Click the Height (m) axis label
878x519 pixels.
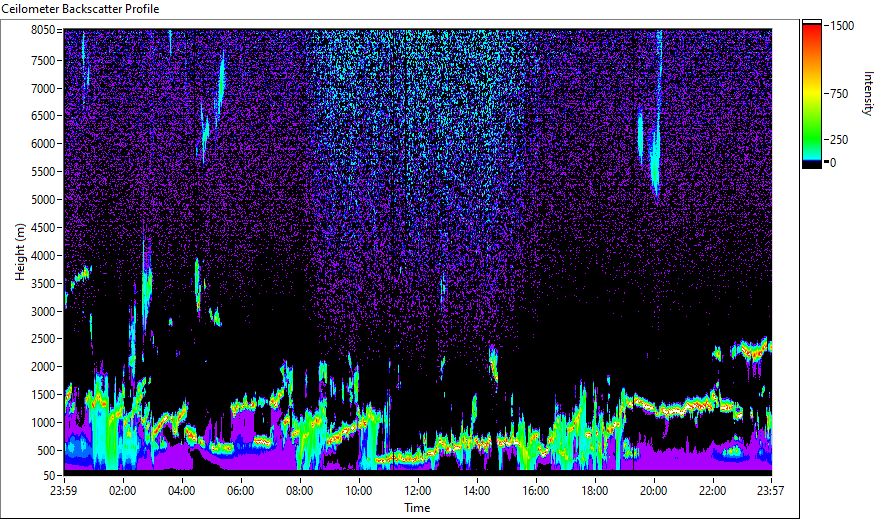coord(20,252)
